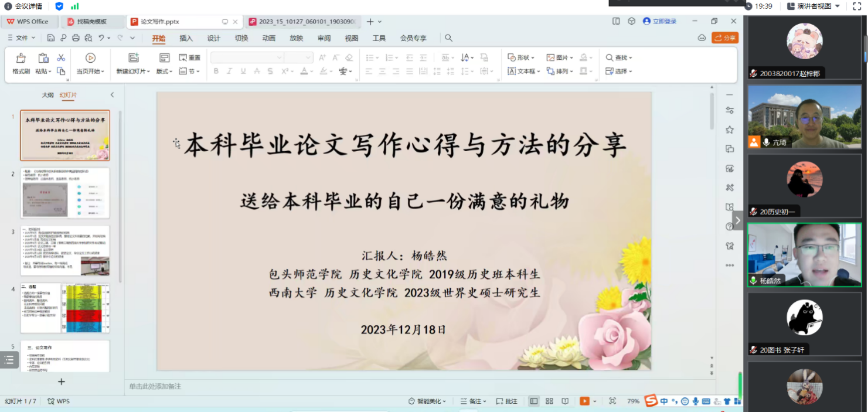868x412 pixels.
Task: Switch to reading view book icon
Action: pyautogui.click(x=565, y=401)
